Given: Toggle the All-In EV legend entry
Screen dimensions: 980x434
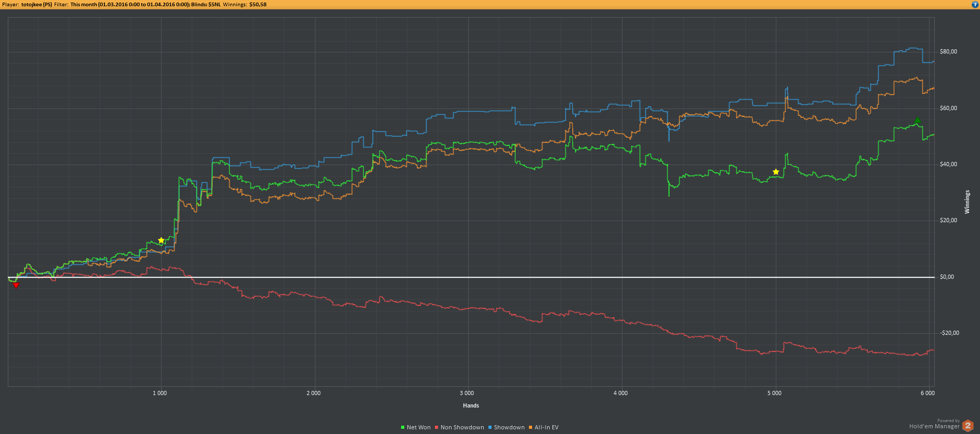Looking at the screenshot, I should (544, 427).
